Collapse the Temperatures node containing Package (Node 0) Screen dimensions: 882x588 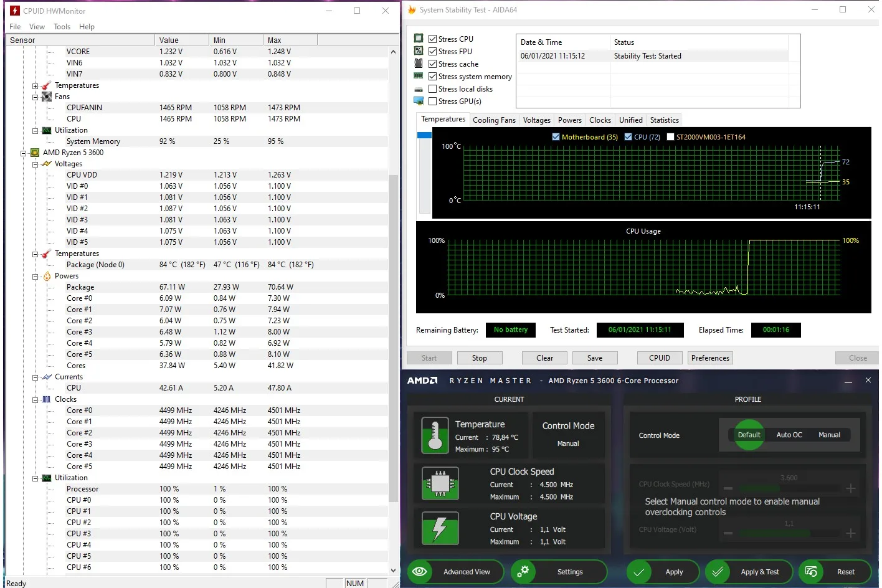(x=35, y=254)
